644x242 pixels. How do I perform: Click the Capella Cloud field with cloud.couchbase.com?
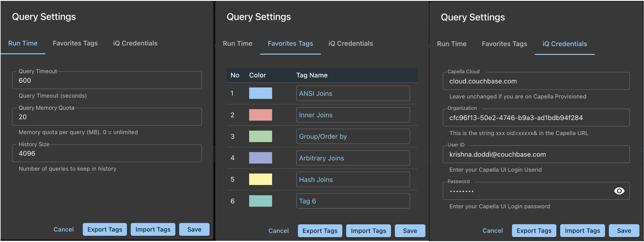(x=536, y=81)
